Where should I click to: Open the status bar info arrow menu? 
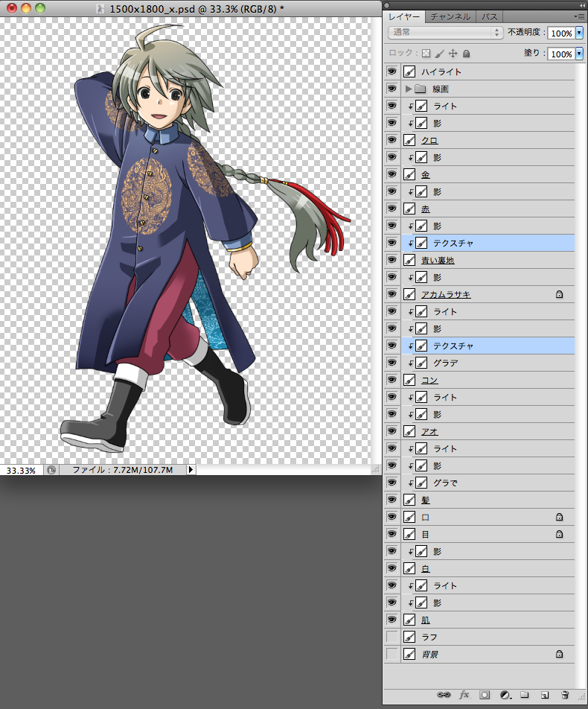pyautogui.click(x=191, y=470)
